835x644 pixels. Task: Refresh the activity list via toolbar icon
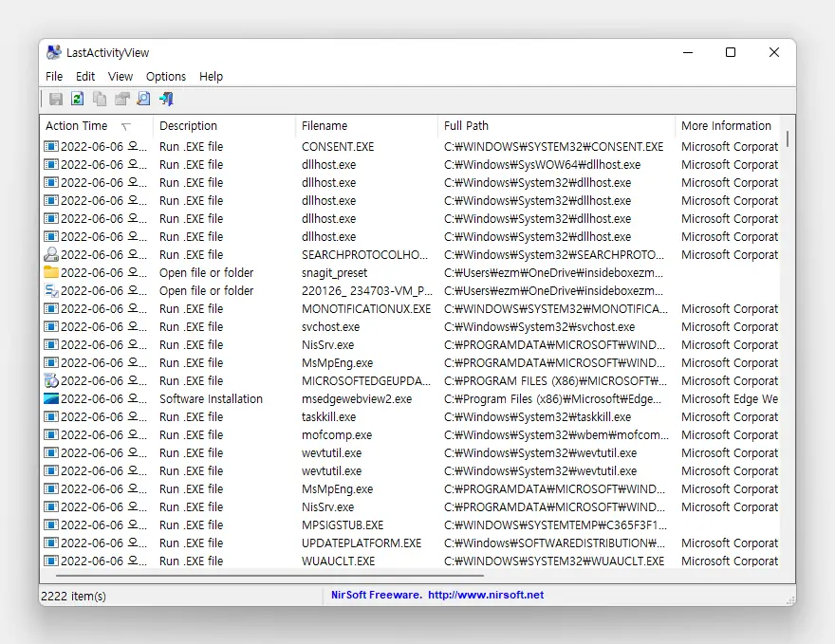tap(78, 99)
